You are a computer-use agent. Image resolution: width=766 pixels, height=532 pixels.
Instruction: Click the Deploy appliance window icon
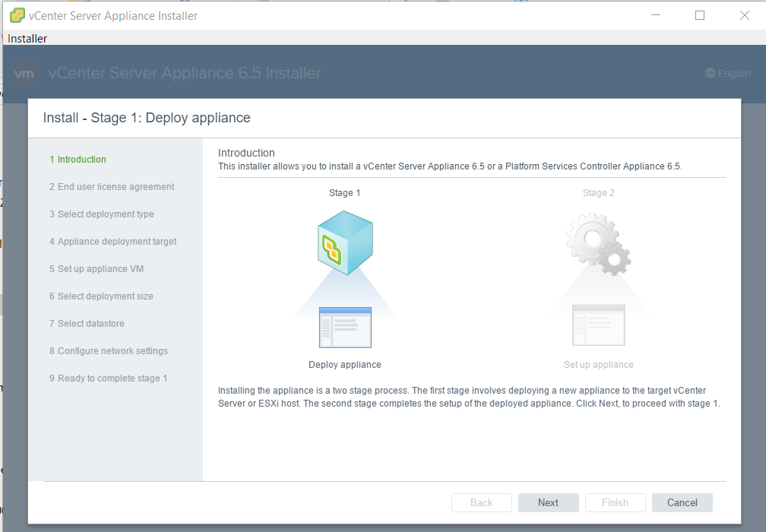point(345,328)
